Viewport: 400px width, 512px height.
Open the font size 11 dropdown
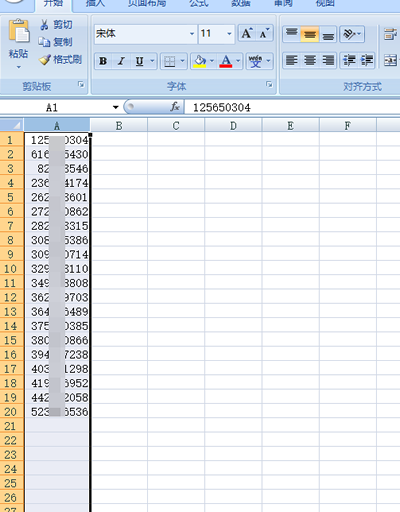(x=229, y=34)
